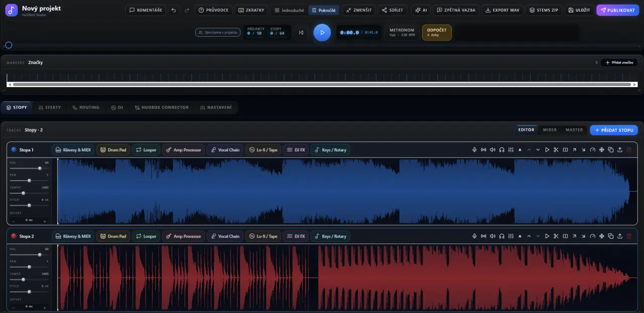Solo Stopa 1 with the headphones icon
Viewport: 644px width, 313px height.
[502, 150]
